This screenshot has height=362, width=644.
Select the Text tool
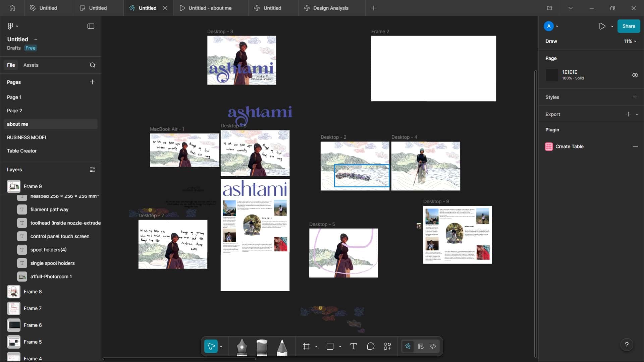tap(353, 347)
